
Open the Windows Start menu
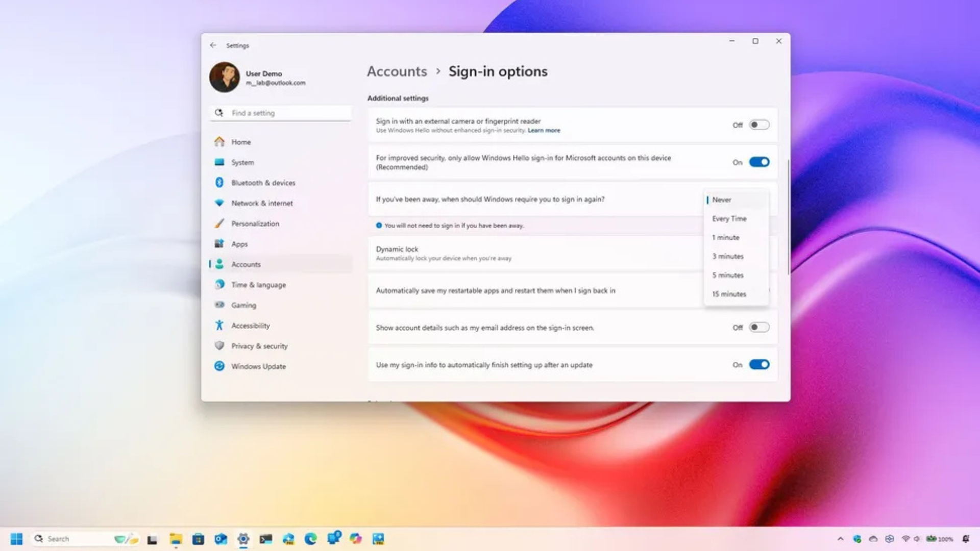16,539
